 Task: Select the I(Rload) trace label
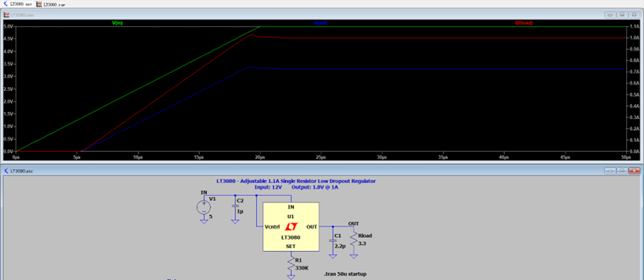coord(523,23)
